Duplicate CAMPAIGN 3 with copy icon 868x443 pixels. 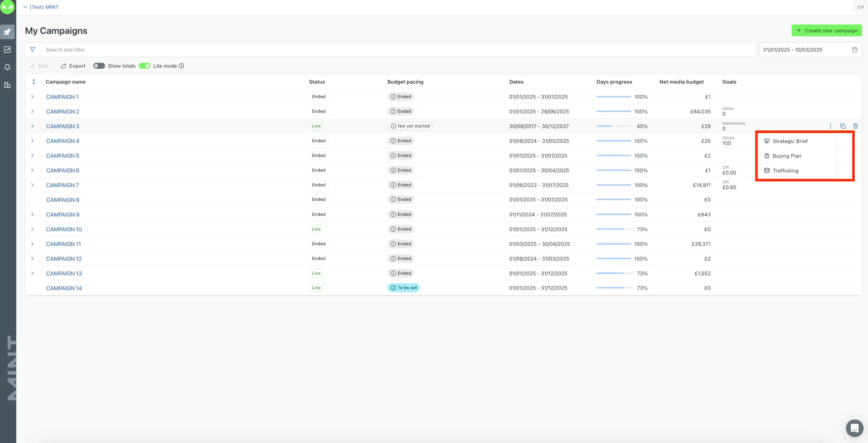[843, 126]
